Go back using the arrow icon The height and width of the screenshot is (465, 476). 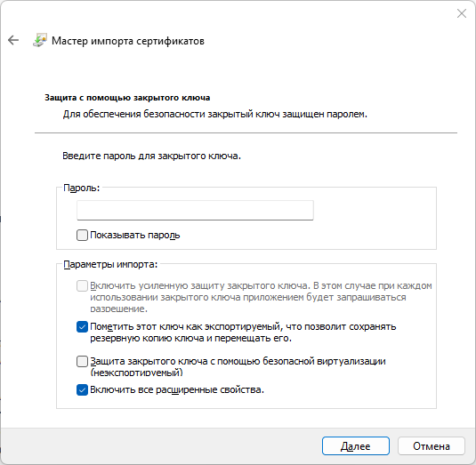pyautogui.click(x=13, y=40)
